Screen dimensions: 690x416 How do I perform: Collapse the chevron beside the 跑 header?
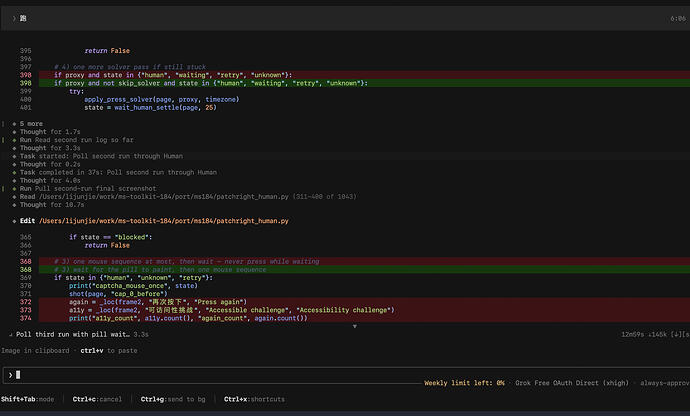pos(14,18)
